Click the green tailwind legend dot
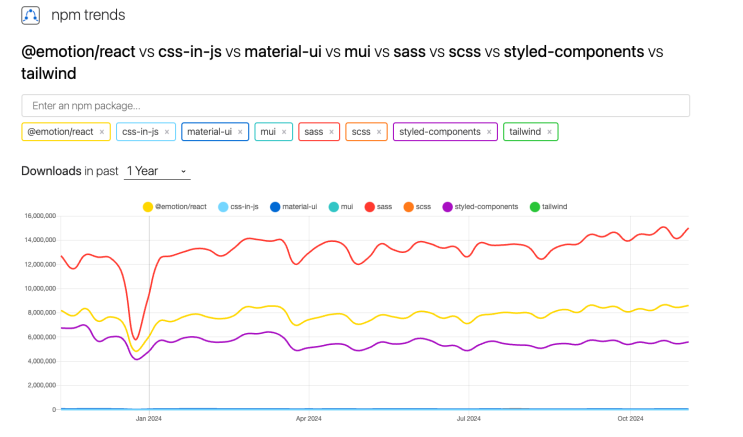743x437 pixels. [534, 206]
